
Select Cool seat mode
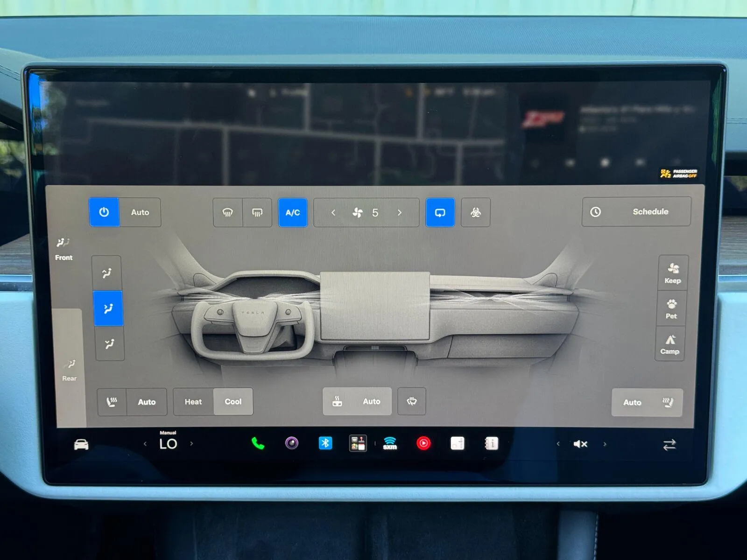[x=233, y=401]
